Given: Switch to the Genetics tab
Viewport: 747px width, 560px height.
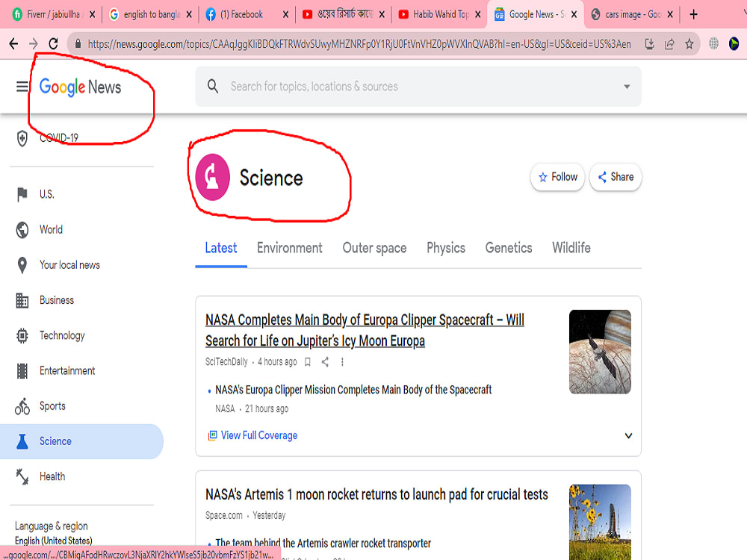Looking at the screenshot, I should click(509, 248).
